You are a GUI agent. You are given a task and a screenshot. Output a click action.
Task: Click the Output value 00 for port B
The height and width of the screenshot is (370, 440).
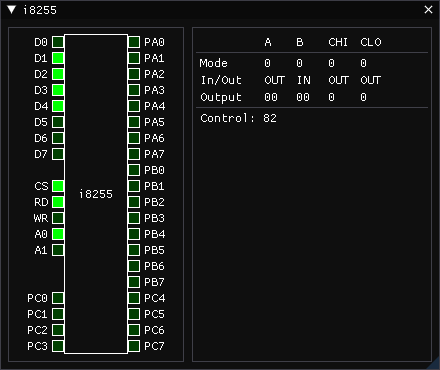click(x=303, y=97)
